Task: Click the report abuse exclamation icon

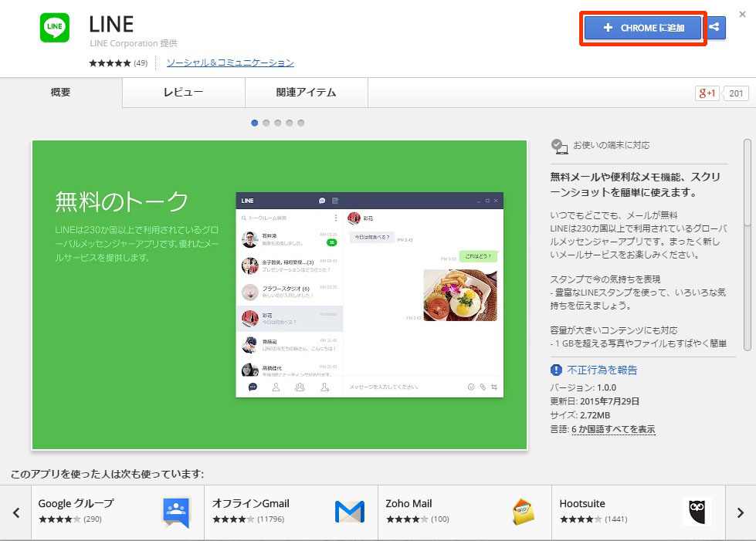Action: pos(556,370)
